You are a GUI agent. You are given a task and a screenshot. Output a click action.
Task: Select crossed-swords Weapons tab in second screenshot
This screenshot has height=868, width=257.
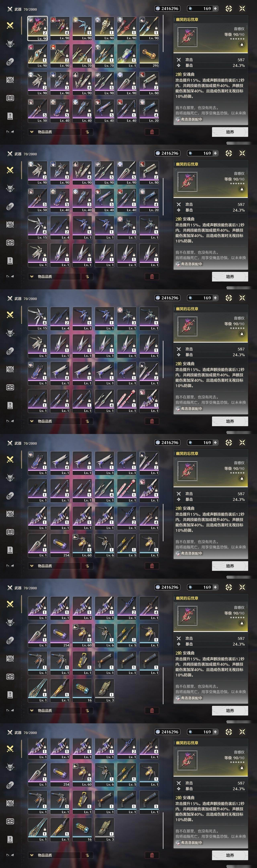(x=10, y=170)
